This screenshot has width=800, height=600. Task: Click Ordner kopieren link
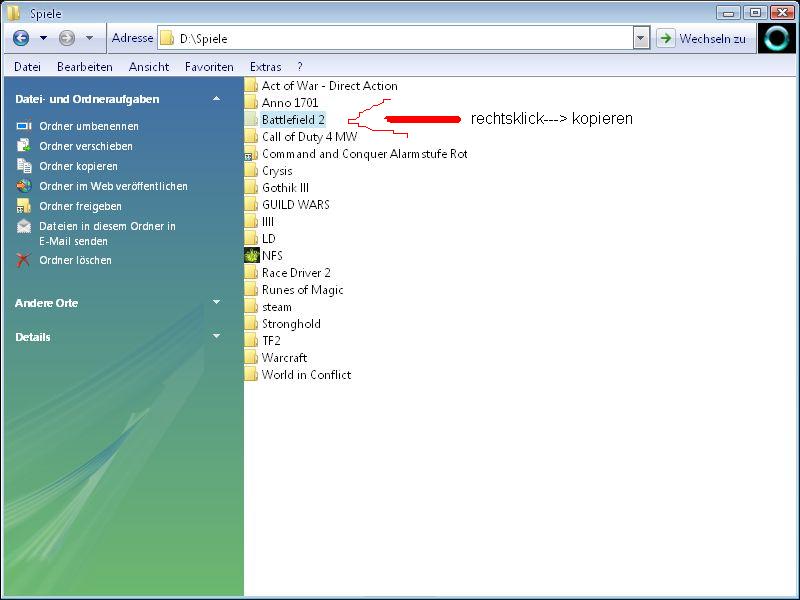coord(79,166)
